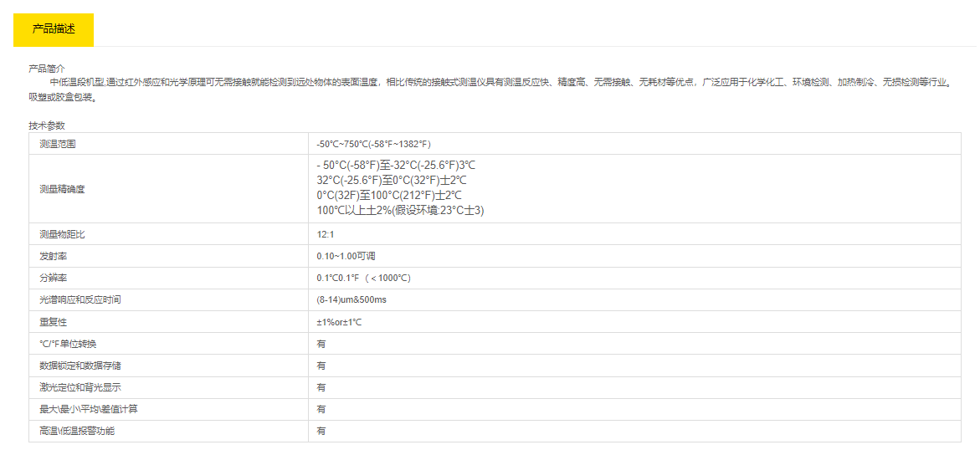The width and height of the screenshot is (980, 450).
Task: Click the 0.10~1.00可调 emissivity value
Action: [346, 256]
